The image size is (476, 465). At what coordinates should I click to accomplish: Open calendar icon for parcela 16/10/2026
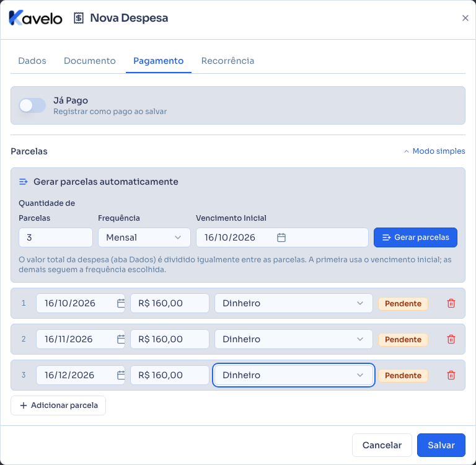121,303
